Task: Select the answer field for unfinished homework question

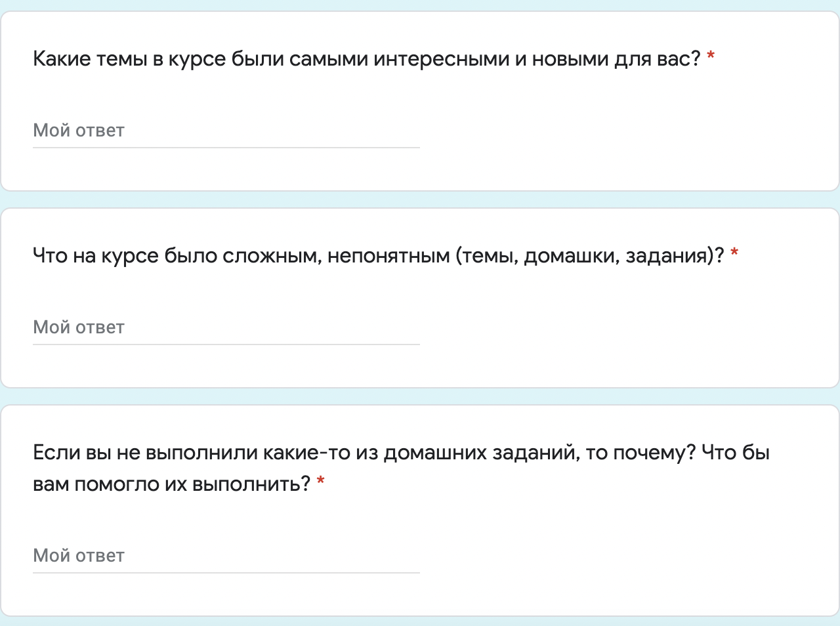Action: [x=226, y=556]
